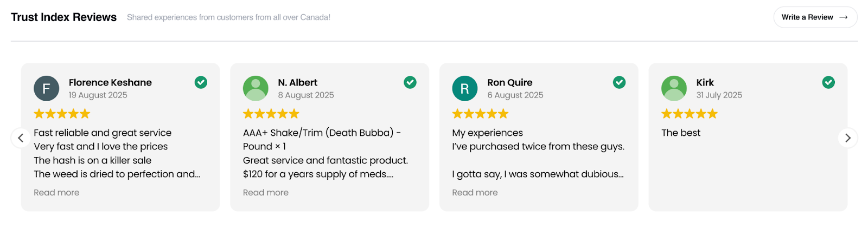Viewport: 868px width, 242px height.
Task: Click Kirk's green profile avatar
Action: coord(674,88)
